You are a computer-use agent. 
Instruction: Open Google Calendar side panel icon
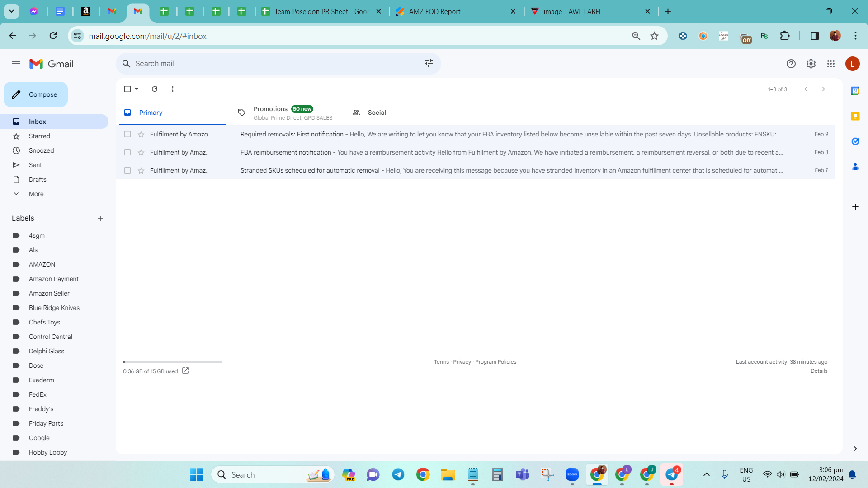855,91
